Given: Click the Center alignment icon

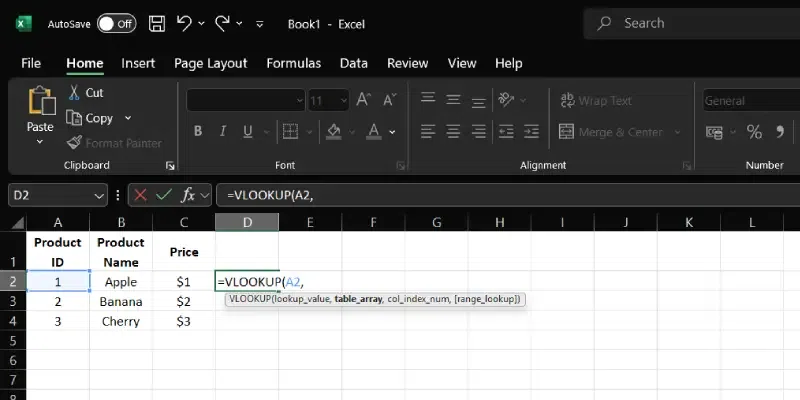Looking at the screenshot, I should point(453,132).
